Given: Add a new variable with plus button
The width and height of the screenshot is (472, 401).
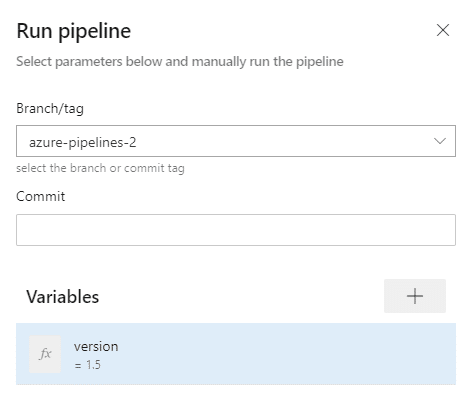Looking at the screenshot, I should coord(415,296).
